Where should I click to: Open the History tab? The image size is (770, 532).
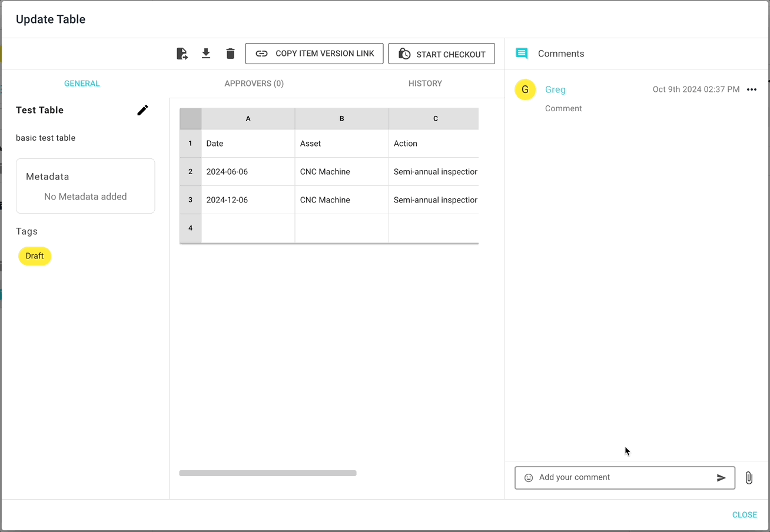425,84
